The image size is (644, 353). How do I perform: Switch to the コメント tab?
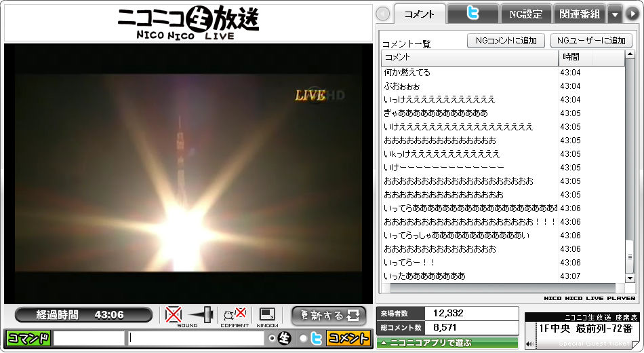tap(420, 14)
